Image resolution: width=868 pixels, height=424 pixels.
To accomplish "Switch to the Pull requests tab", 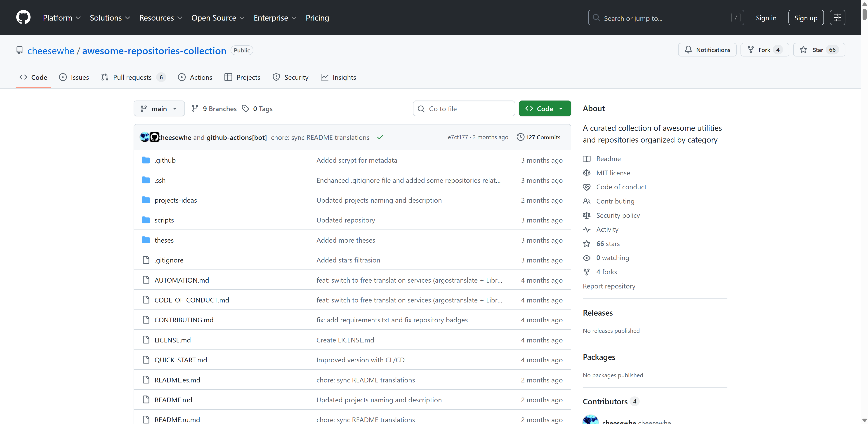I will 132,77.
